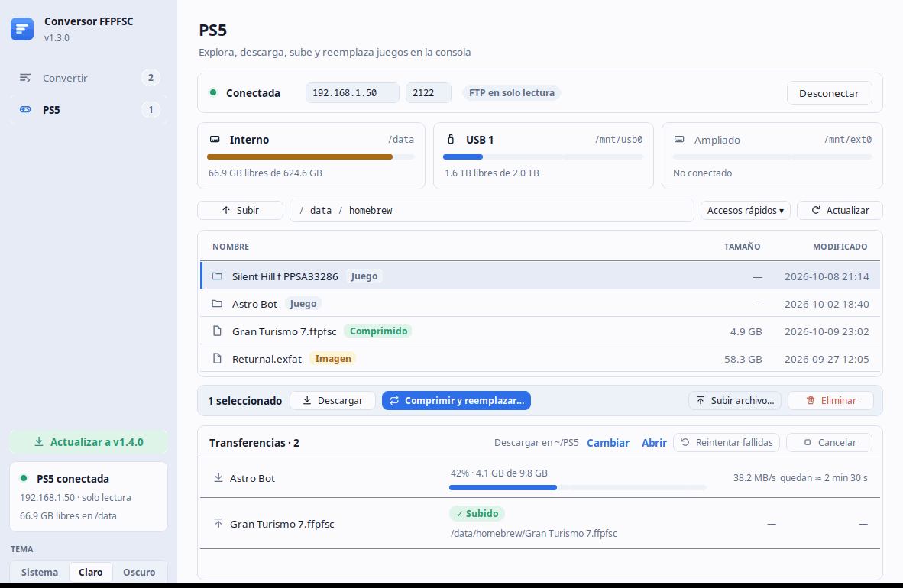
Task: Click the file icon next to Returnal.exfat
Action: click(x=217, y=359)
